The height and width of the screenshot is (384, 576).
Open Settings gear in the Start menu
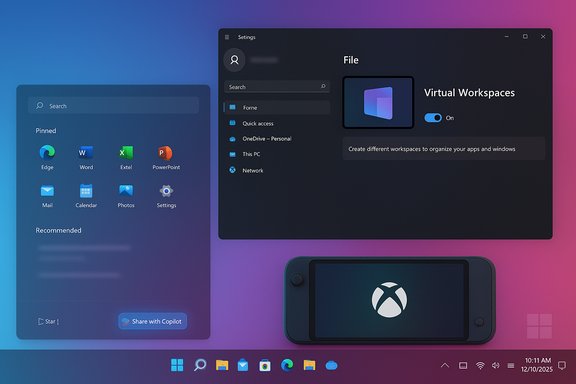click(166, 196)
